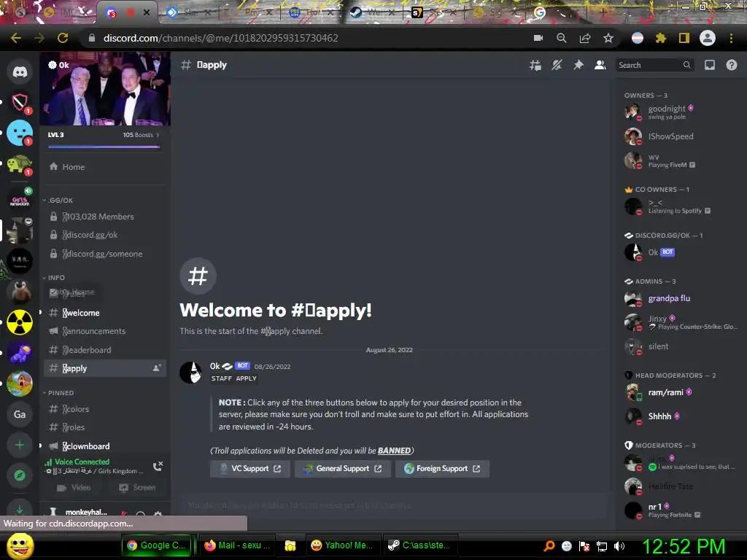Open Explore Public Servers compass icon
Screen dimensions: 747x560
click(20, 475)
